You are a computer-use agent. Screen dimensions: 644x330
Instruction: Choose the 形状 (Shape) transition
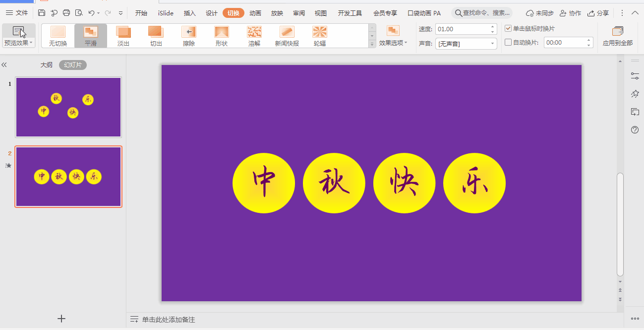[221, 36]
